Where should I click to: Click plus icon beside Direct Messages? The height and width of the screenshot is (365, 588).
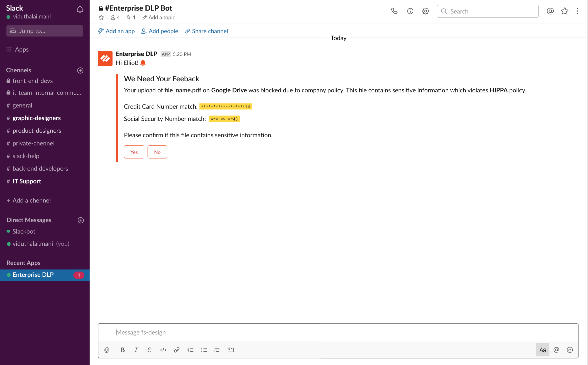coord(81,220)
